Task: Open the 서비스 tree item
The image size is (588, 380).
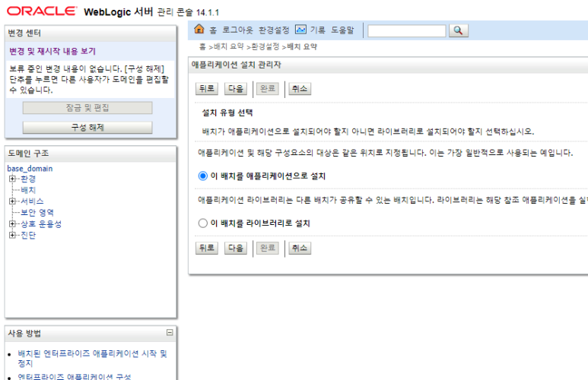Action: tap(32, 201)
